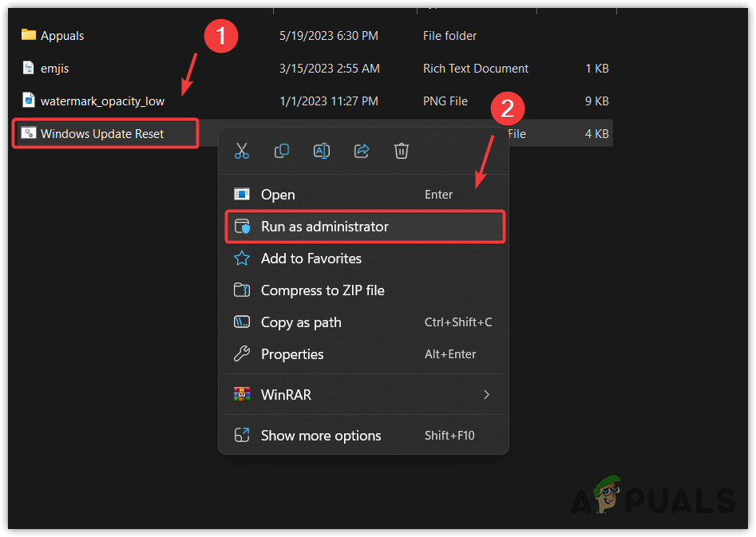Click the Open menu item icon
This screenshot has height=537, width=756.
[x=242, y=194]
